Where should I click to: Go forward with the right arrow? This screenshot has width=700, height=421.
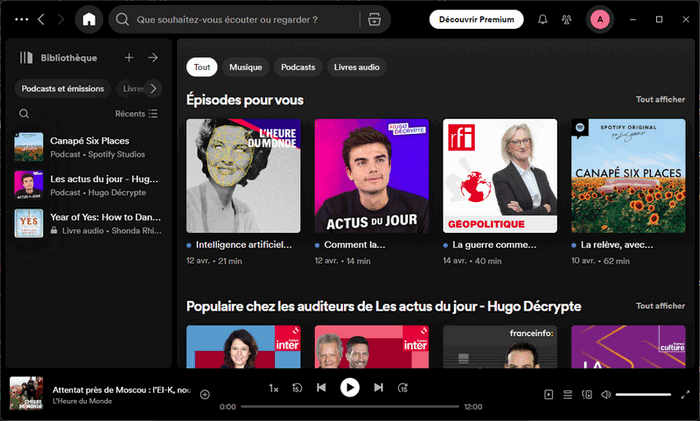click(61, 20)
